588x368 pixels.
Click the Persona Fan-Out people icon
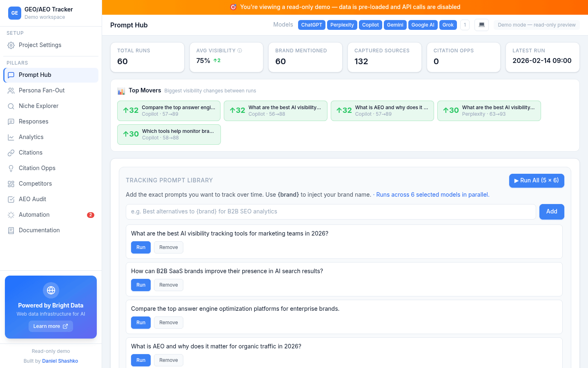point(11,91)
